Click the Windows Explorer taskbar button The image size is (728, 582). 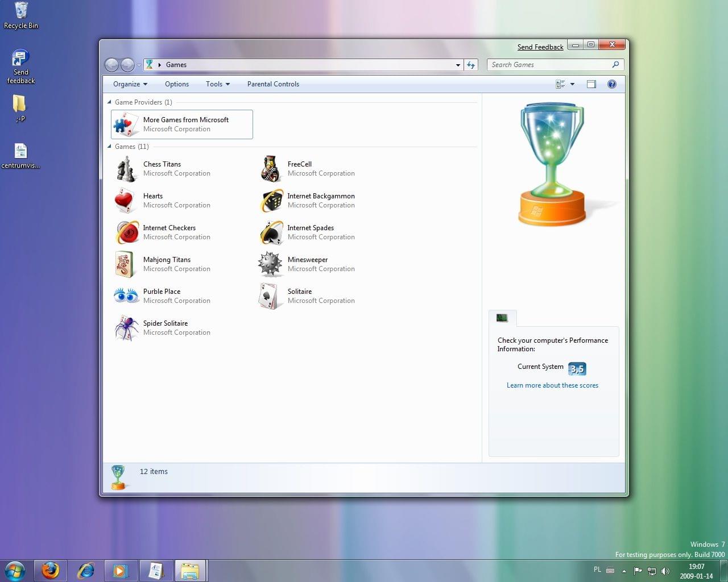pos(191,570)
